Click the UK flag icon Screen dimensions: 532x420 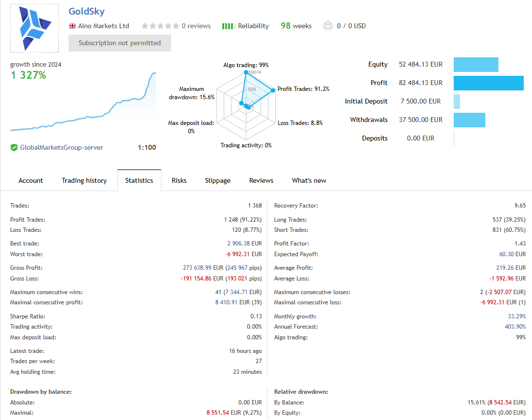pyautogui.click(x=72, y=26)
